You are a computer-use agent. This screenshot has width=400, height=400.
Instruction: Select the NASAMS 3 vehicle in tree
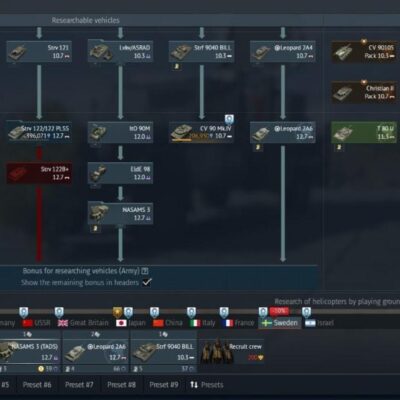click(x=120, y=213)
